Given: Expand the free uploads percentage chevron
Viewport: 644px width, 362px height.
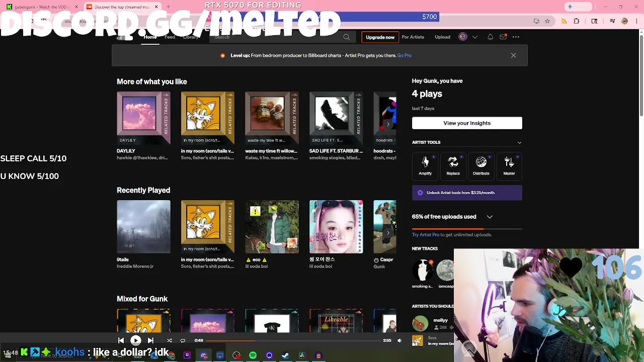Looking at the screenshot, I should pos(490,217).
